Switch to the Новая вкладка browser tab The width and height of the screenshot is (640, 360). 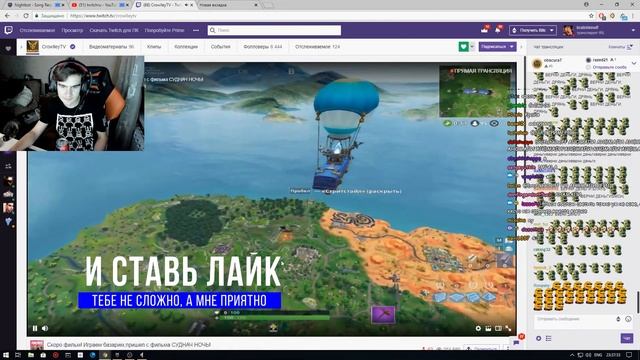pyautogui.click(x=227, y=5)
